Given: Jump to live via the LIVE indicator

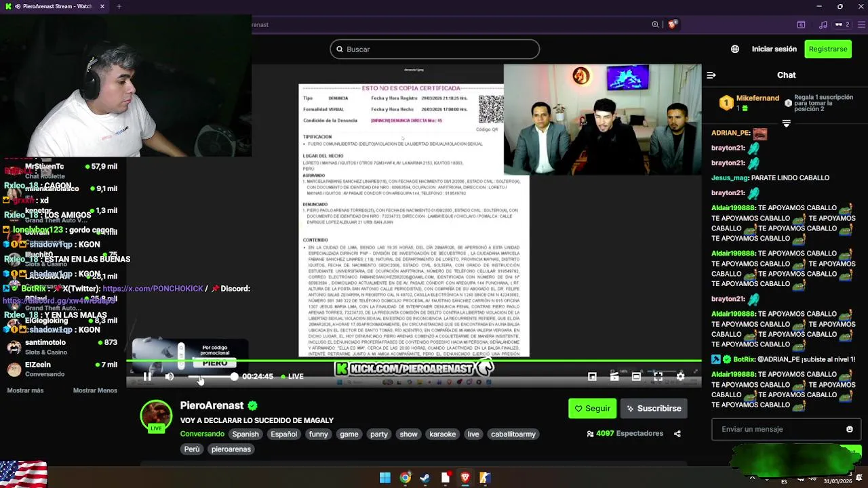Looking at the screenshot, I should (x=291, y=376).
